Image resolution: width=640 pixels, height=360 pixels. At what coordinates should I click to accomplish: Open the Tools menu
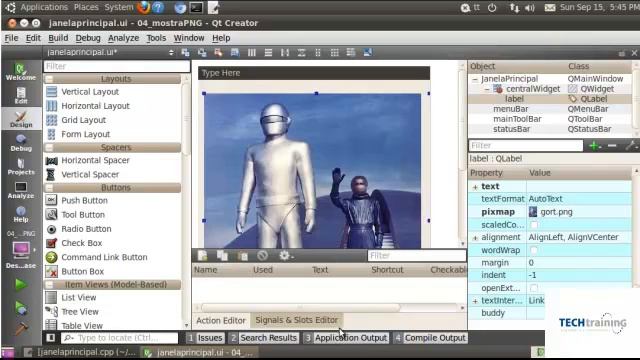[156, 38]
